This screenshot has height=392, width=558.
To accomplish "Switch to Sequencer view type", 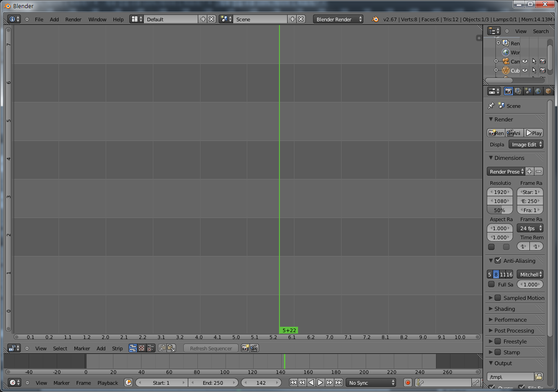I will (x=133, y=348).
